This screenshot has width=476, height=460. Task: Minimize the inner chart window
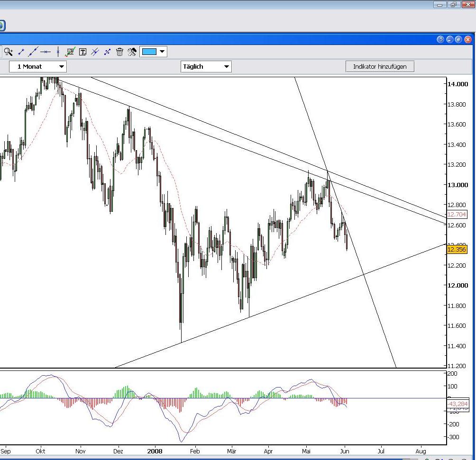pyautogui.click(x=449, y=39)
